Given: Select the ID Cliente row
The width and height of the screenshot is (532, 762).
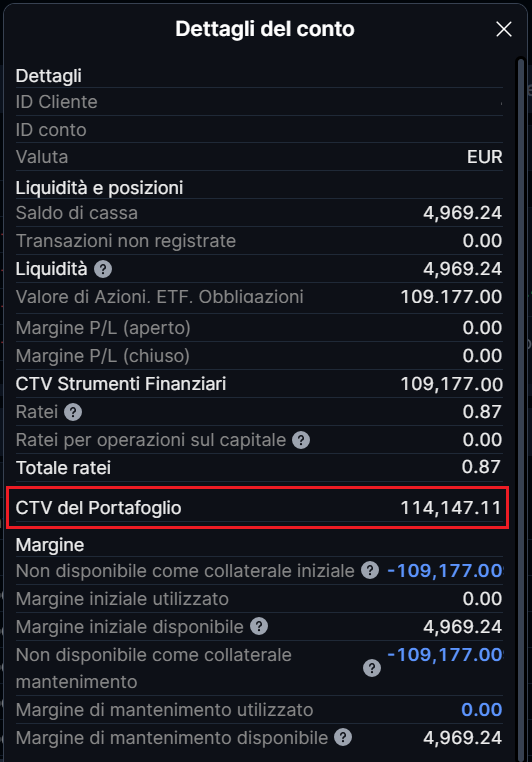Looking at the screenshot, I should point(259,102).
